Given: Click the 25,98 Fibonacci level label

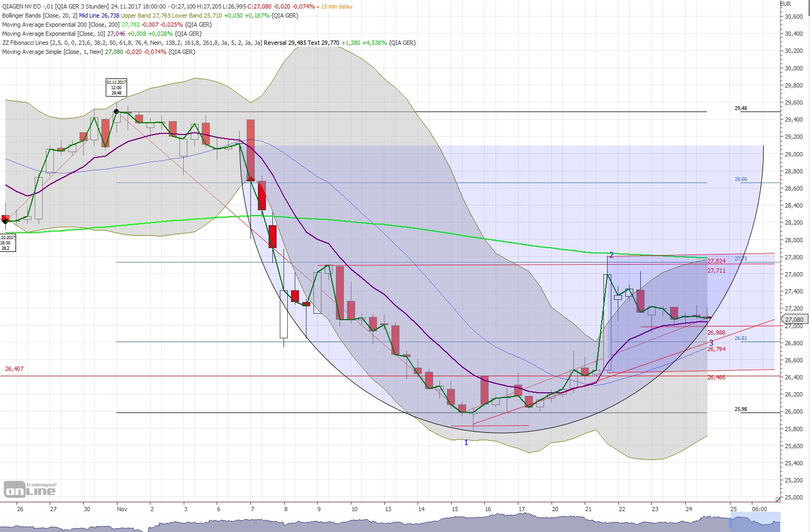Looking at the screenshot, I should 741,409.
